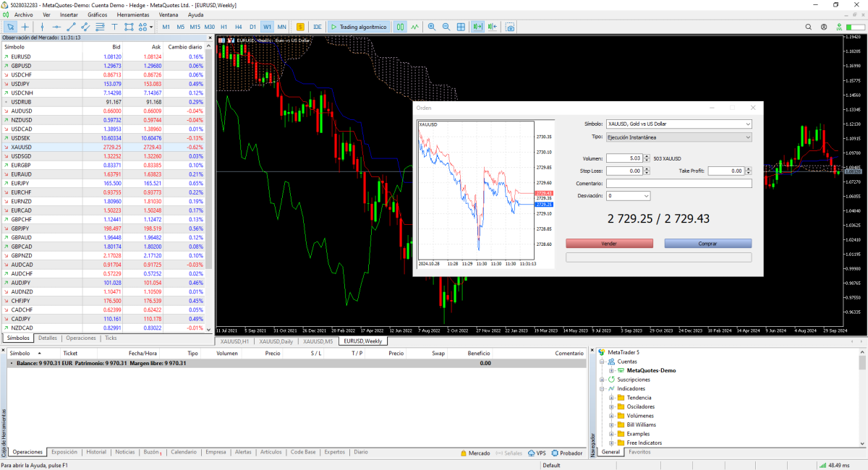Click the zoom in magnifier icon
The image size is (868, 470).
tap(432, 27)
